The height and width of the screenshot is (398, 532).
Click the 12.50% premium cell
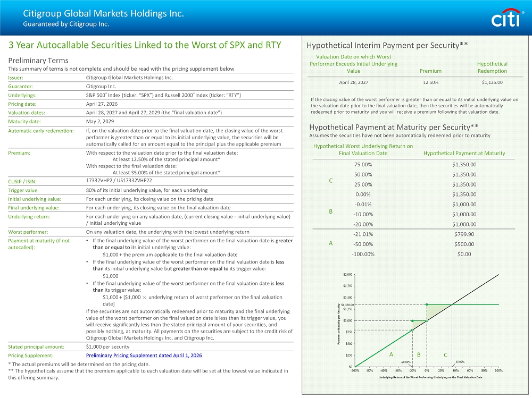click(x=430, y=82)
